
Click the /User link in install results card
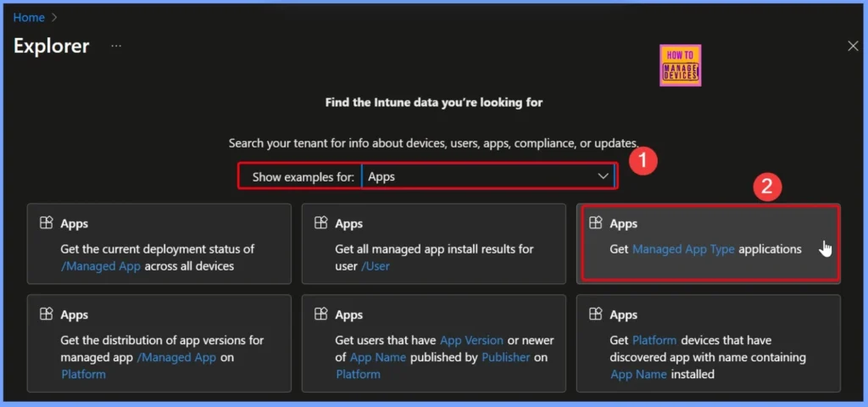[x=376, y=266]
